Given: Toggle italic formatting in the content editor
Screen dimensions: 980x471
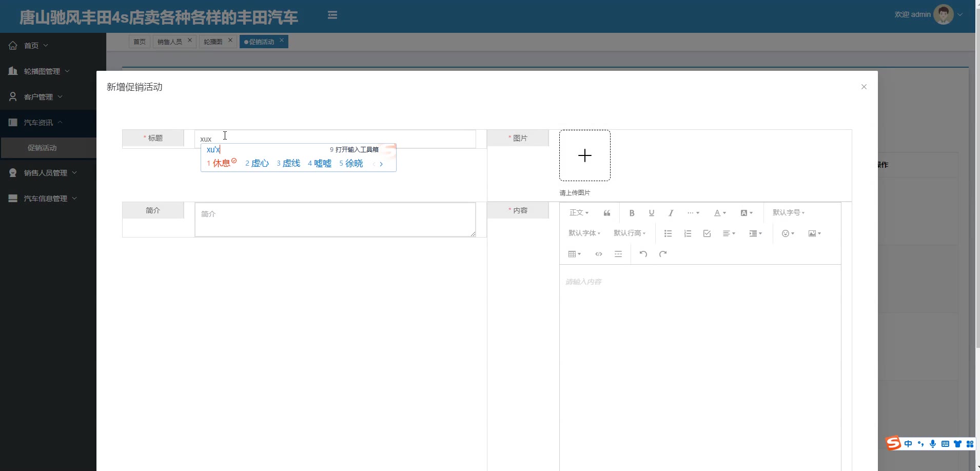Looking at the screenshot, I should coord(671,213).
